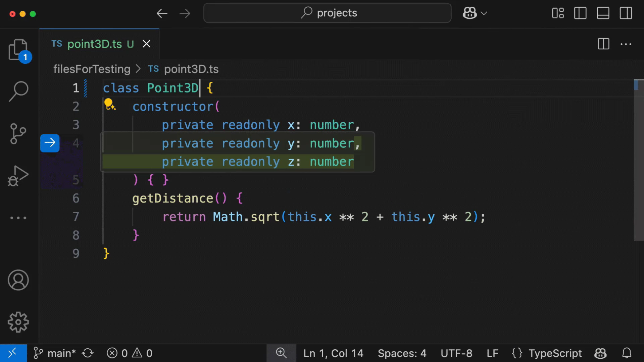Select the point3D.ts editor tab
The height and width of the screenshot is (362, 644).
click(x=95, y=44)
